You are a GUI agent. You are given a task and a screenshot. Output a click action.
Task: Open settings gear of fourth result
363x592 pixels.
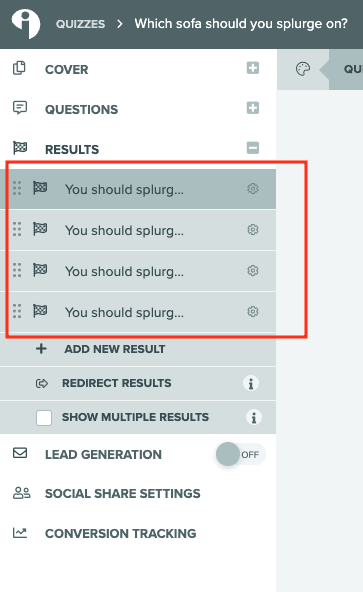pos(253,312)
